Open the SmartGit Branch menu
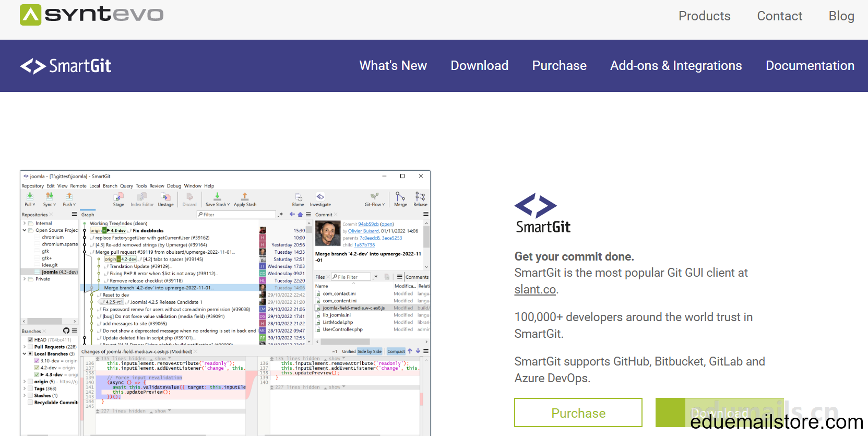The width and height of the screenshot is (868, 436). 110,186
